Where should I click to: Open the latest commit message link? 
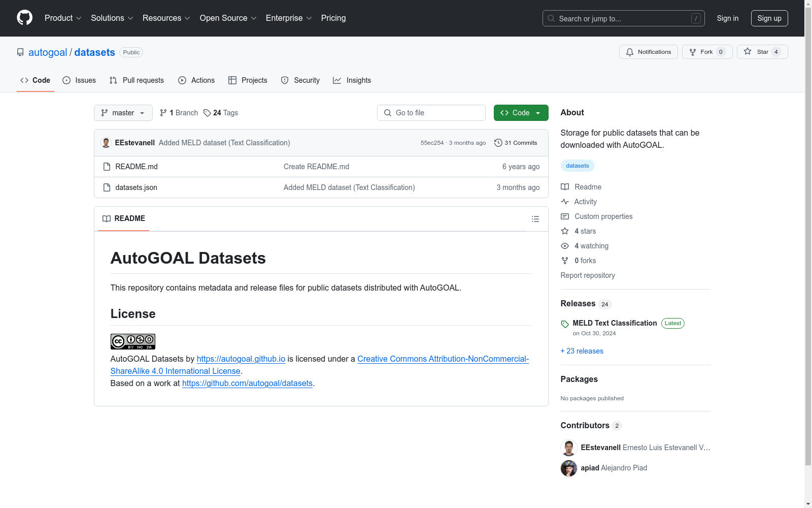(x=224, y=143)
